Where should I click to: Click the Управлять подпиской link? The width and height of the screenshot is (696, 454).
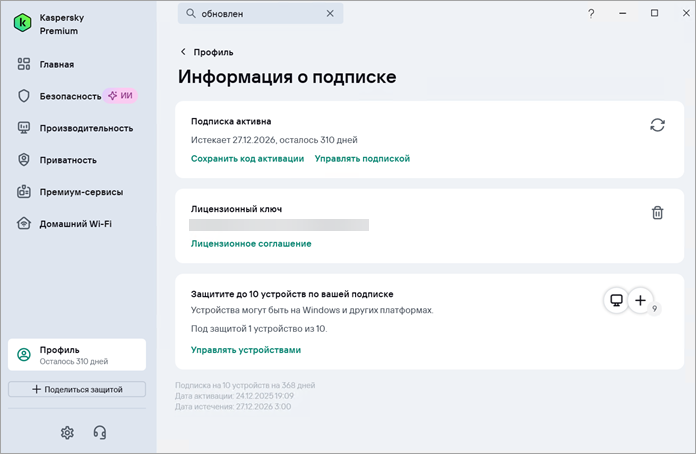click(362, 159)
